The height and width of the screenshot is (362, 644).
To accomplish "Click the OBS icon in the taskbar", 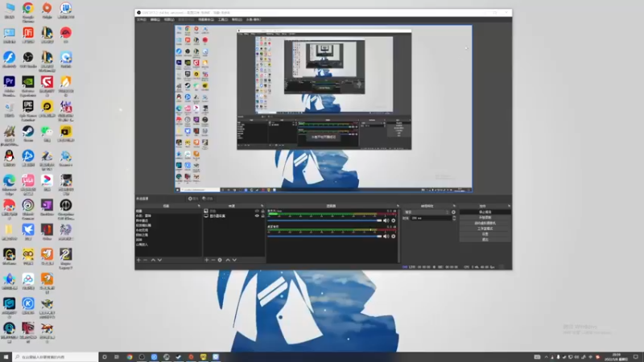I will click(142, 357).
